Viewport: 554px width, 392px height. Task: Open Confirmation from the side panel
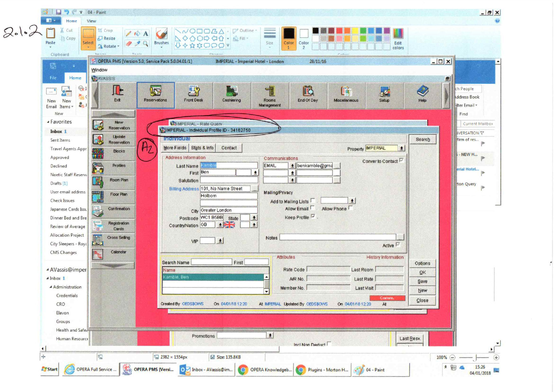pos(113,211)
